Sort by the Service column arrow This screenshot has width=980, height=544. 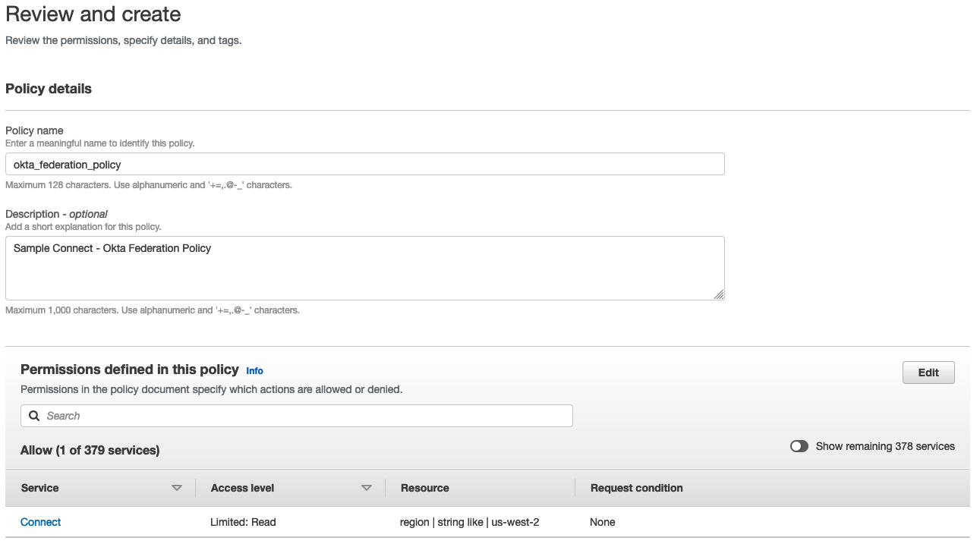pyautogui.click(x=177, y=488)
